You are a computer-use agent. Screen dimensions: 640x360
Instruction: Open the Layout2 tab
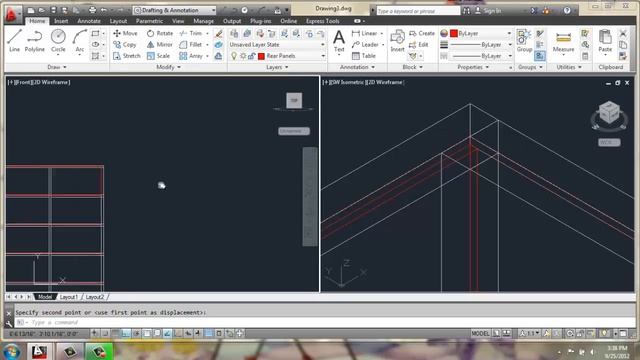pos(95,297)
